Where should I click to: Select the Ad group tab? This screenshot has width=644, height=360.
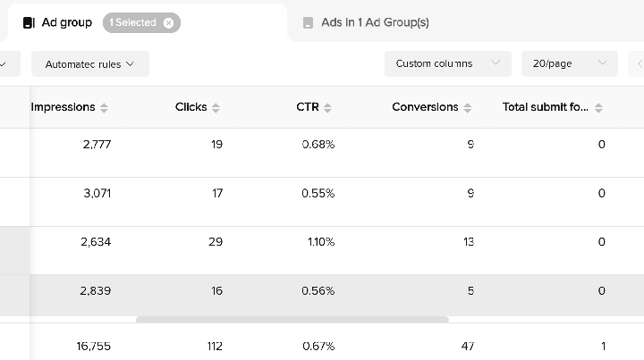click(x=66, y=22)
